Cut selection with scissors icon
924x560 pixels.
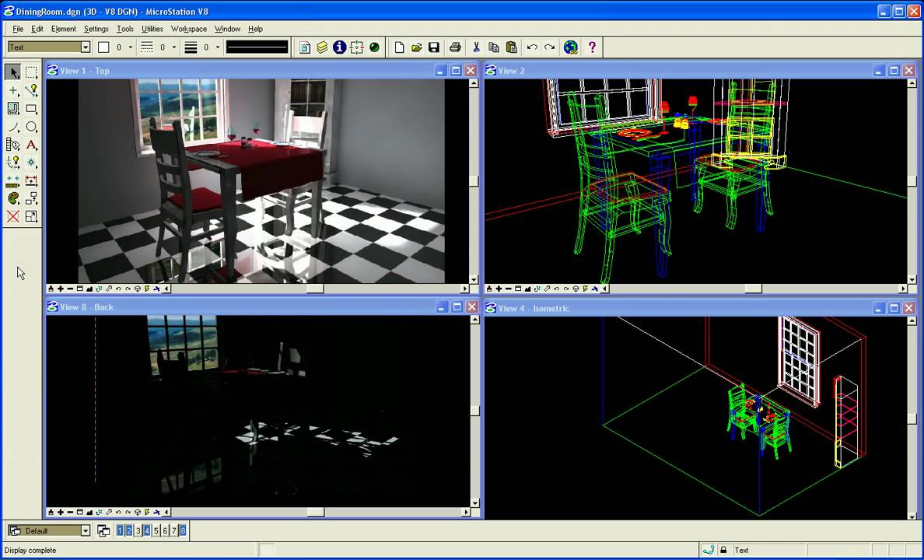(476, 47)
